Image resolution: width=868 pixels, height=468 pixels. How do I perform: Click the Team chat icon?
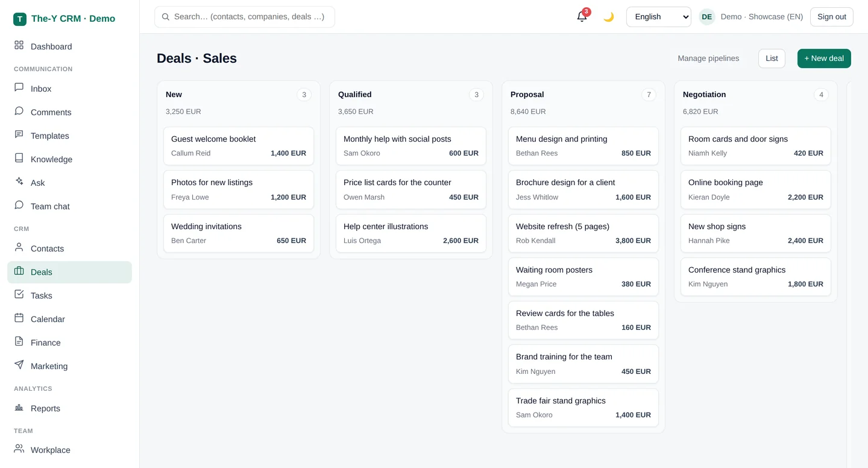click(x=19, y=205)
